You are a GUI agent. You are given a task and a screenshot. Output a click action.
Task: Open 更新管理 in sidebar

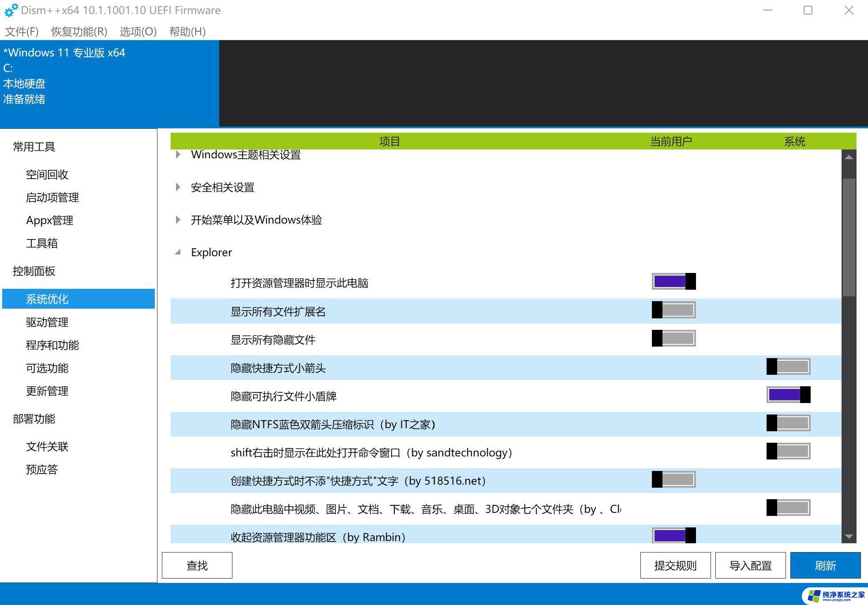(x=47, y=391)
